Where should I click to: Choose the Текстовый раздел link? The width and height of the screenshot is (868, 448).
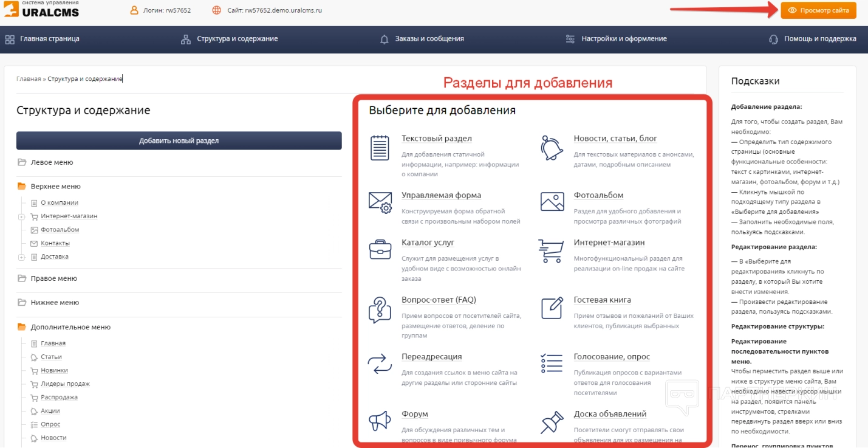pyautogui.click(x=437, y=139)
